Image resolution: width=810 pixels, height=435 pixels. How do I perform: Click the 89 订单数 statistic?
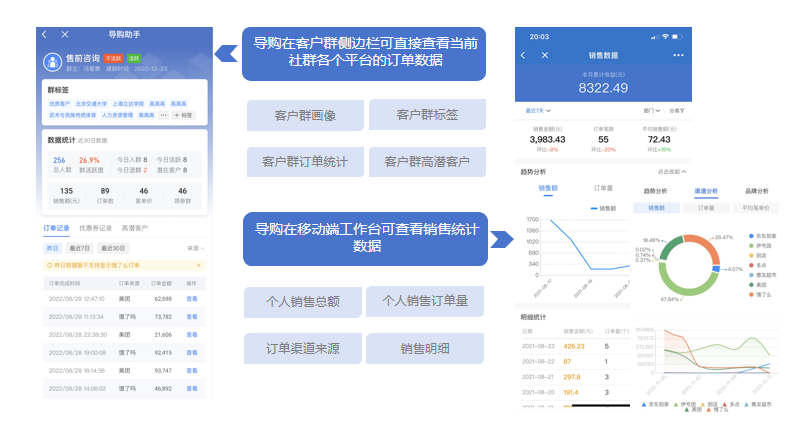[105, 195]
